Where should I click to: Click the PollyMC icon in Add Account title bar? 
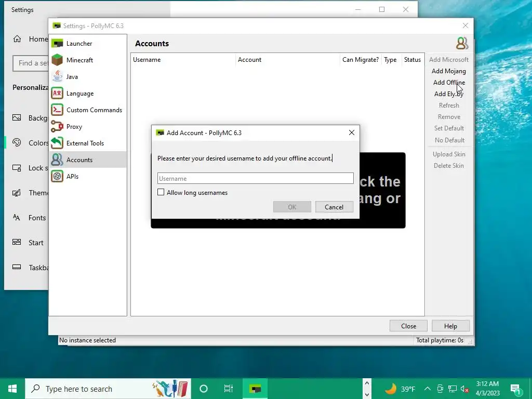[x=160, y=132]
